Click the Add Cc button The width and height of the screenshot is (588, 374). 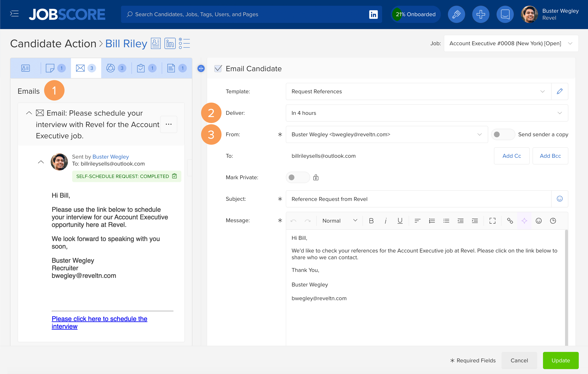pyautogui.click(x=512, y=156)
